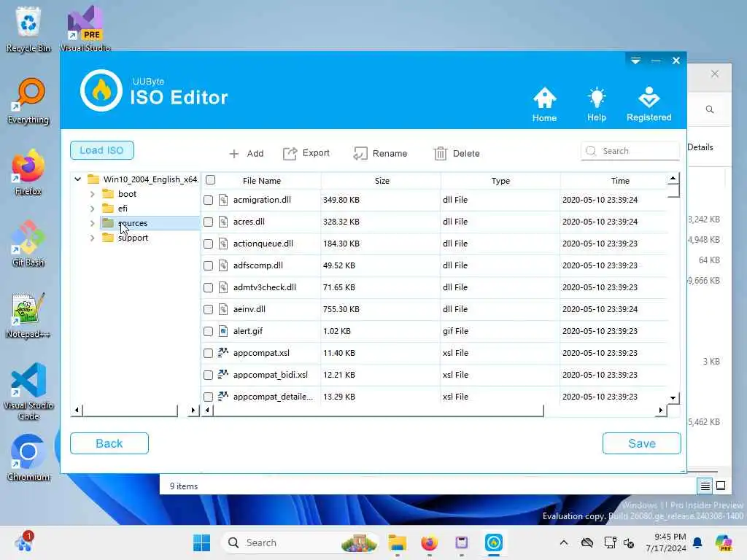
Task: Sort the list by the File Name column
Action: 262,181
